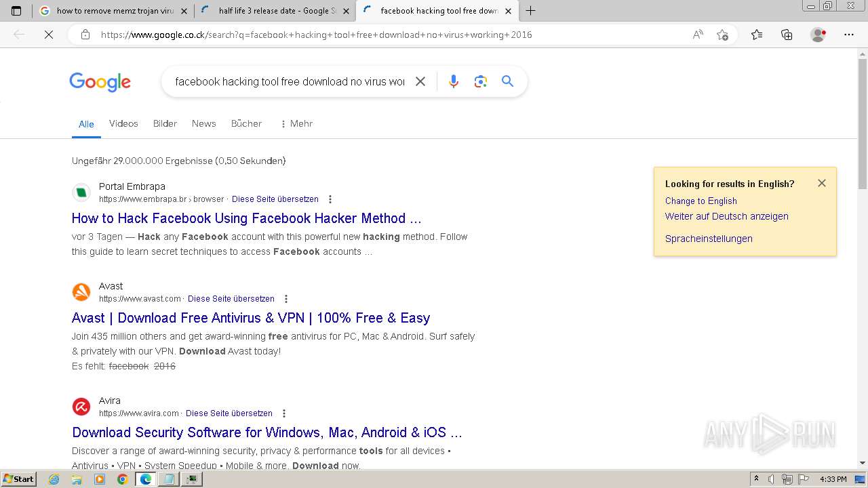Close the 'how to remove memz trojan' tab
The image size is (868, 488).
tap(184, 11)
